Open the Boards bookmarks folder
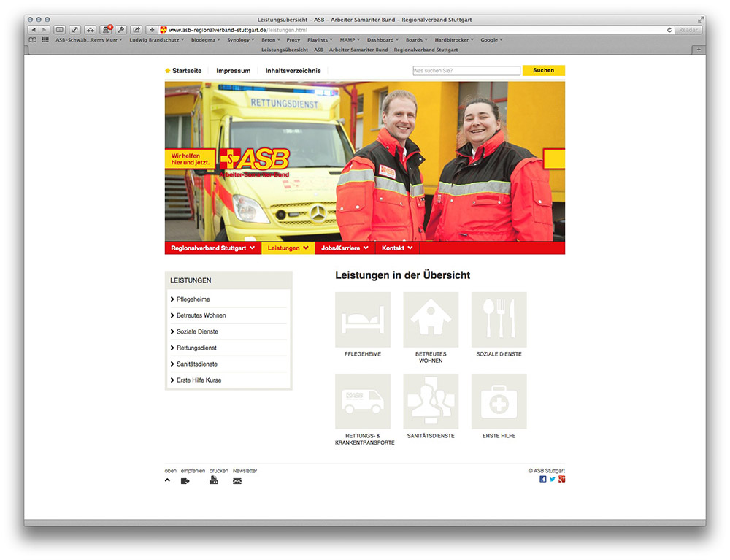 point(416,40)
